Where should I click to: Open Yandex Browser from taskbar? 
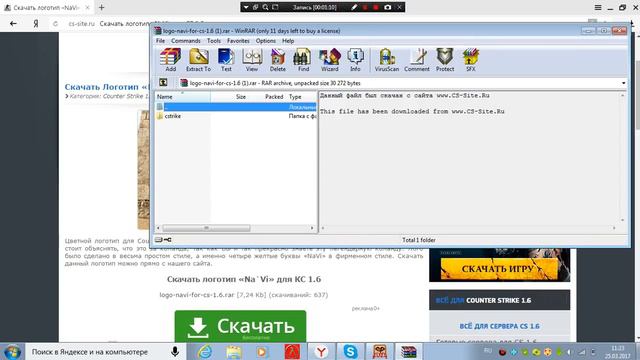321,351
